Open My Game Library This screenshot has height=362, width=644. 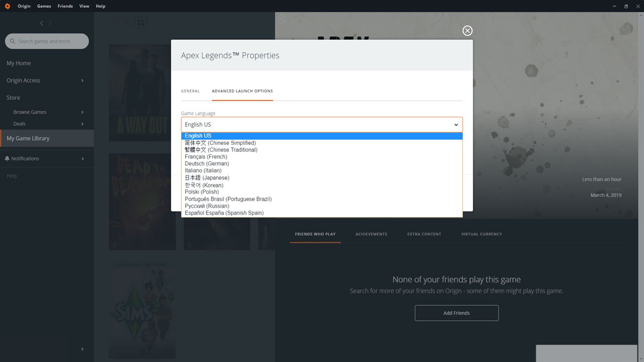(x=47, y=138)
